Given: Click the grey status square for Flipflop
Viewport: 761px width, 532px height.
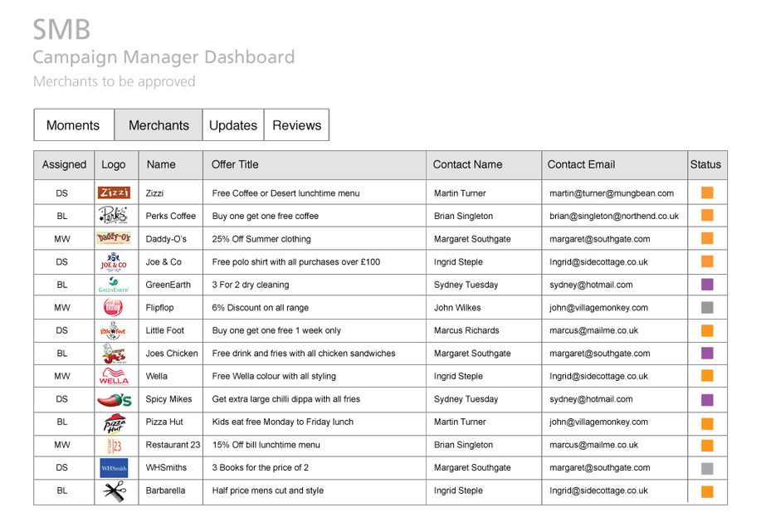Looking at the screenshot, I should point(707,307).
